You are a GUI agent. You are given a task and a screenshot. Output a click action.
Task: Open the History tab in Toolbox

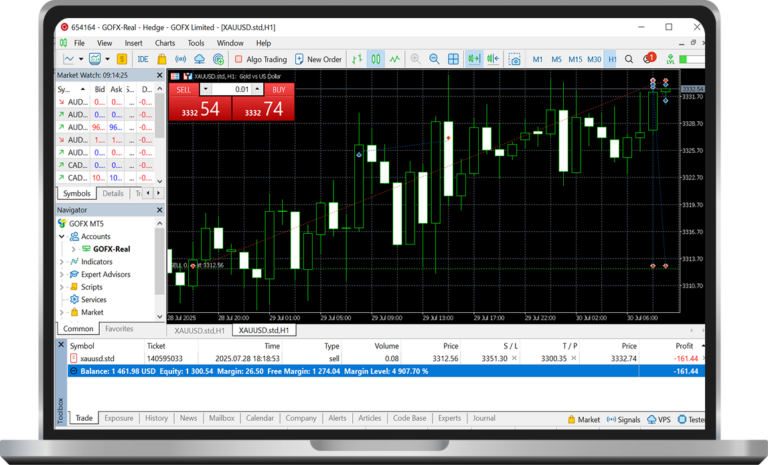156,418
